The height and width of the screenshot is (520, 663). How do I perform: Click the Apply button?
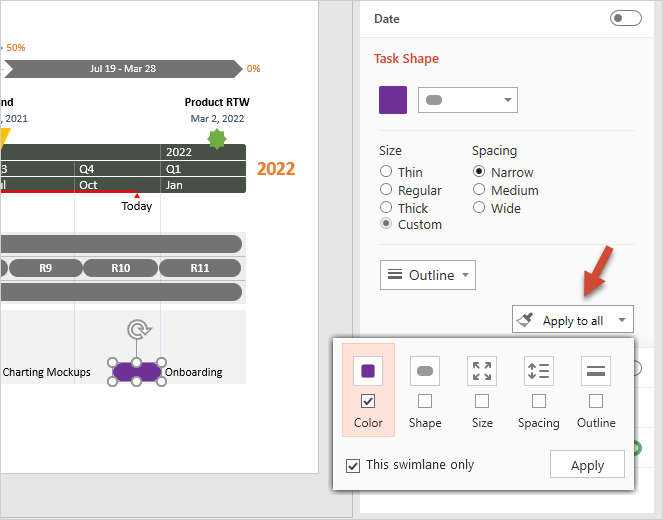[587, 465]
